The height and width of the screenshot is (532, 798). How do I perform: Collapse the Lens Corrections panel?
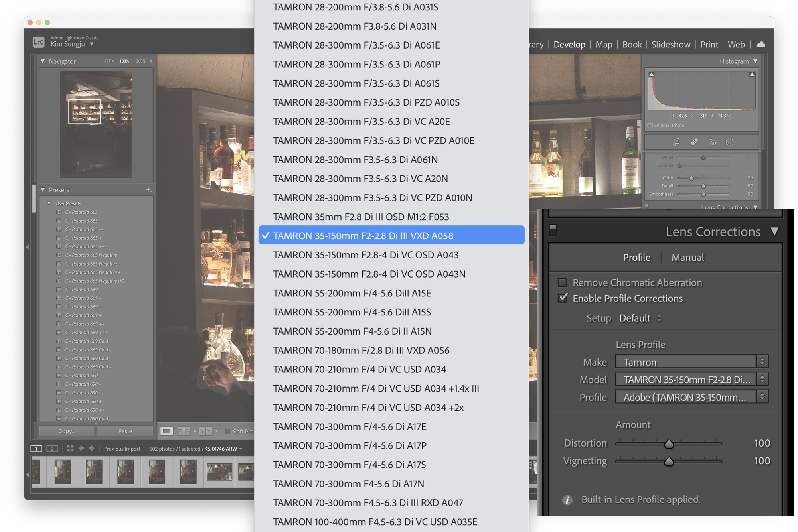coord(774,232)
